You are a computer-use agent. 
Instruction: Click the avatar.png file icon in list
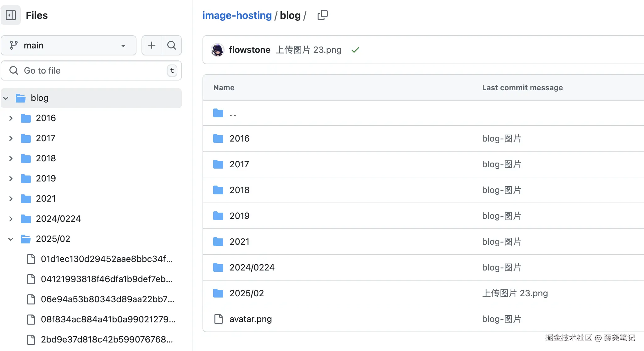[x=218, y=319]
